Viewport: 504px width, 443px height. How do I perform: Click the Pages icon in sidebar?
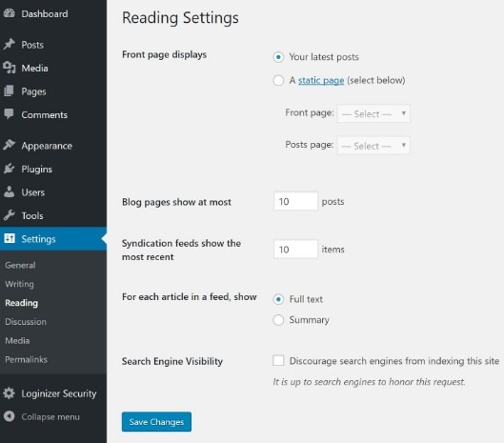click(9, 91)
